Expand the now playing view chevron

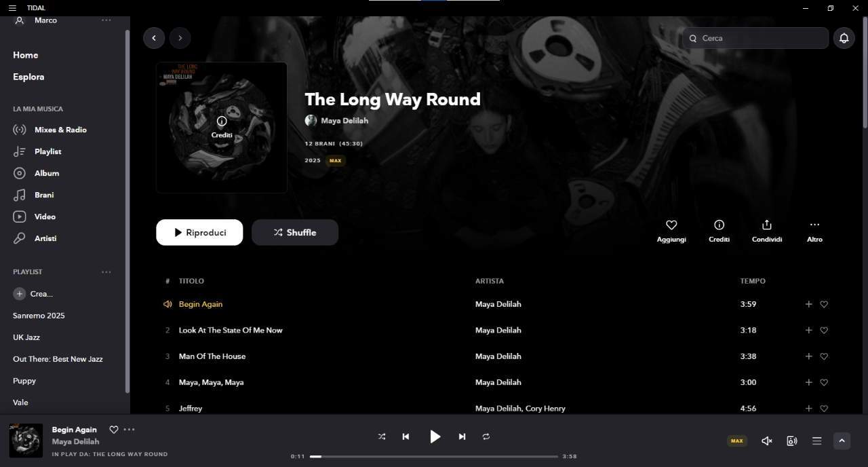pyautogui.click(x=842, y=441)
